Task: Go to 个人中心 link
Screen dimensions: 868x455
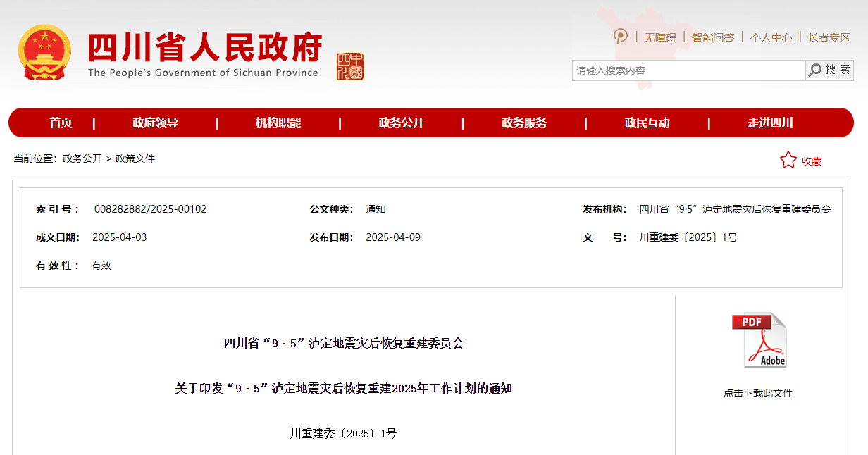Action: point(771,37)
